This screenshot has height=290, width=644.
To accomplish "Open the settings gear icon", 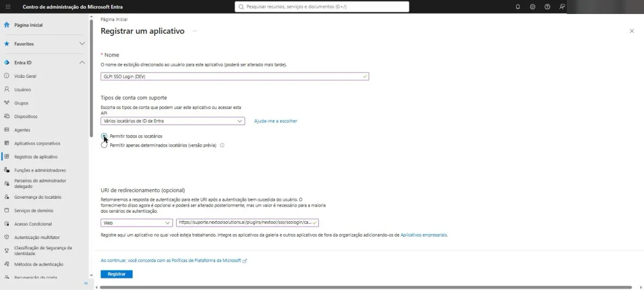I will tap(532, 6).
